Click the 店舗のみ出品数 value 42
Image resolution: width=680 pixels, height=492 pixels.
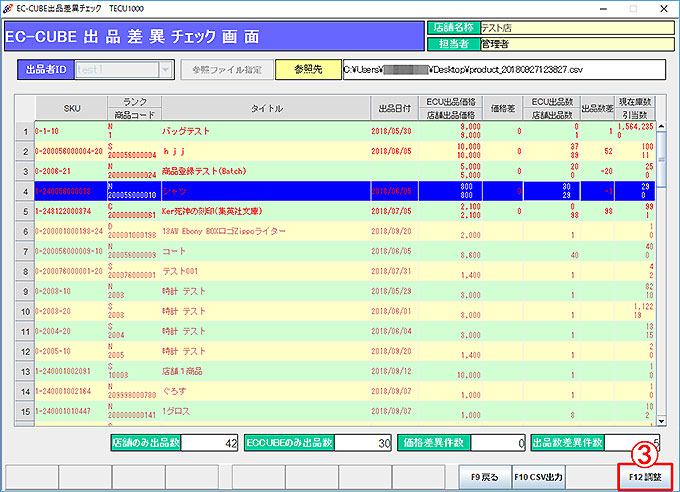tap(209, 443)
